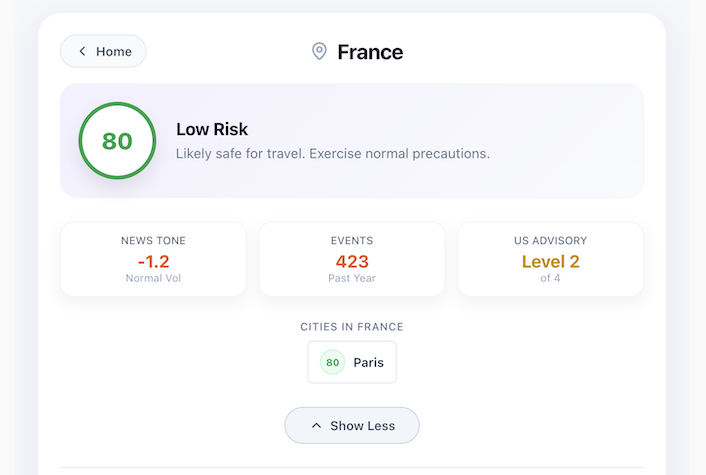The height and width of the screenshot is (475, 706).
Task: Open the US Advisory stat card
Action: [550, 259]
